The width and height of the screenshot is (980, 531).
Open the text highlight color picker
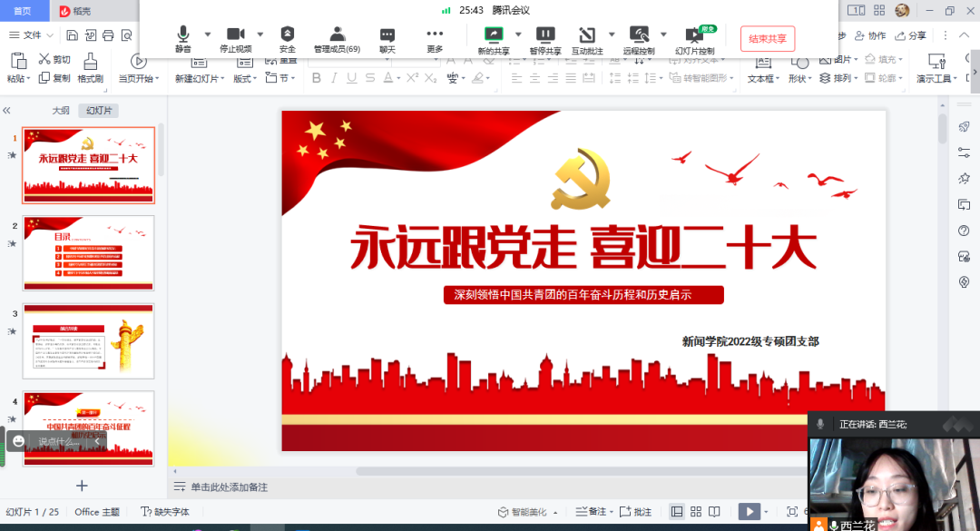tap(480, 78)
